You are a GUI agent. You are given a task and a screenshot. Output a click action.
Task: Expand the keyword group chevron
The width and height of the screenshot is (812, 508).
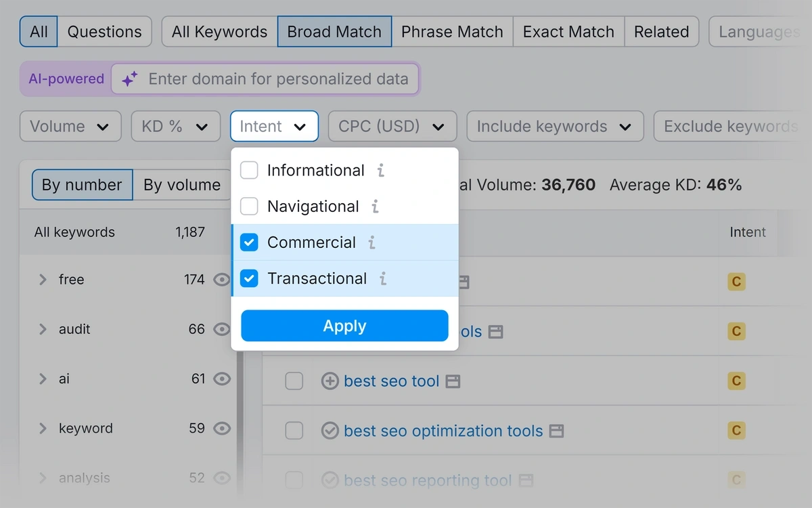pos(43,428)
